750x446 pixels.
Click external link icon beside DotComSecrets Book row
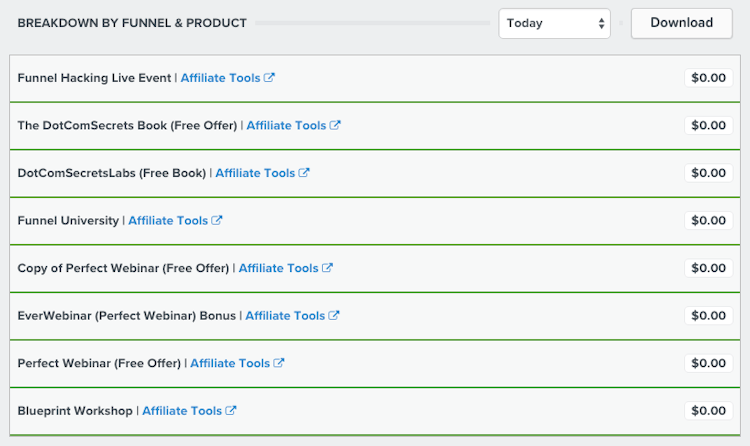point(336,126)
